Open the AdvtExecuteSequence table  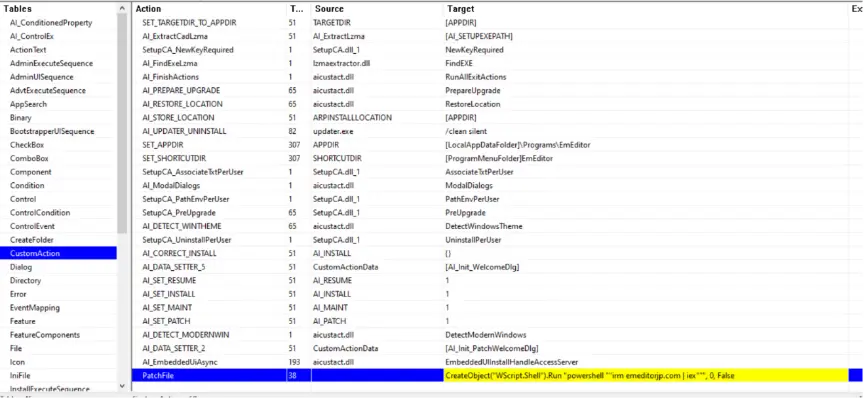(47, 90)
